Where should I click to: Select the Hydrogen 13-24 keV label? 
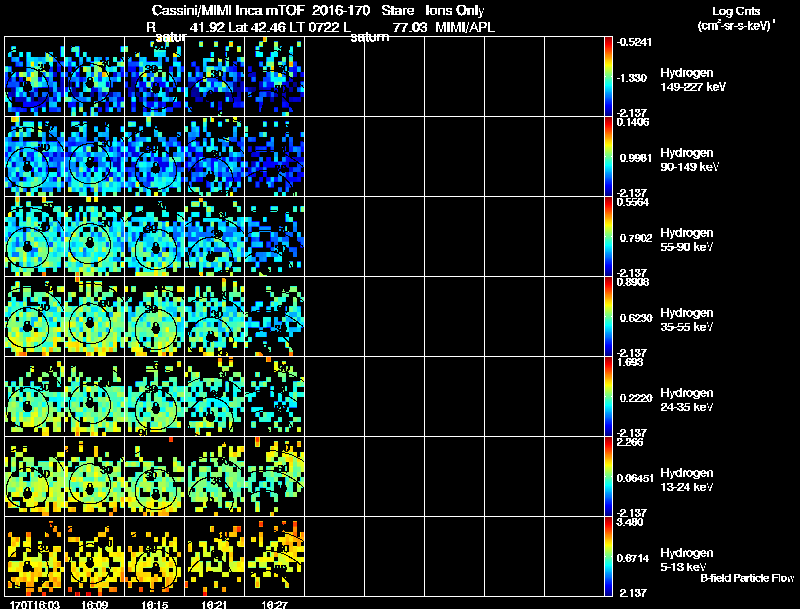point(687,479)
